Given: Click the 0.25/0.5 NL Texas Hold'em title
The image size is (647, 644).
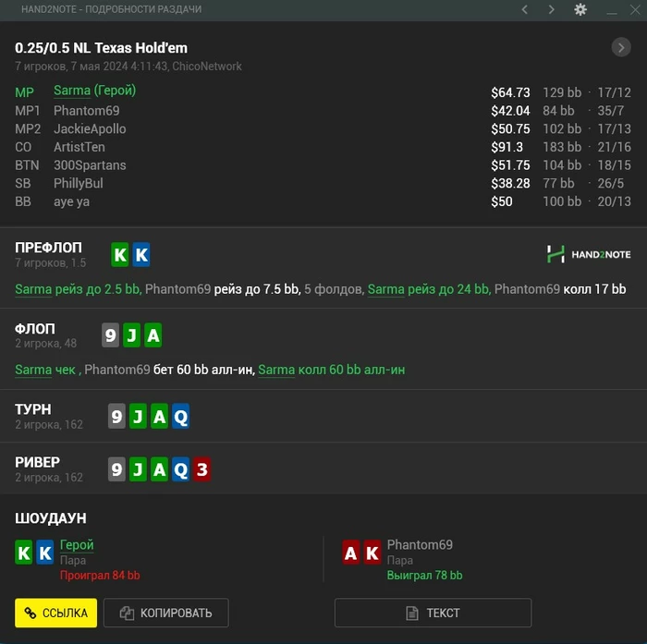Looking at the screenshot, I should [101, 48].
